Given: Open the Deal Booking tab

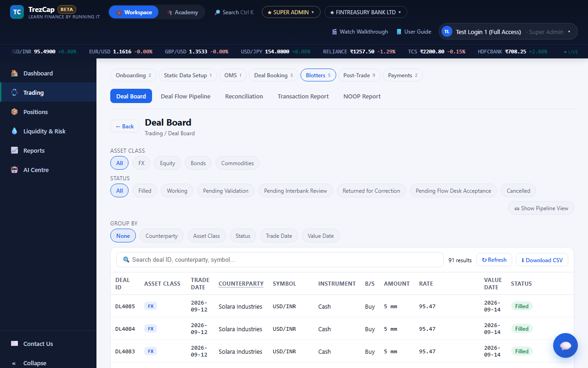Looking at the screenshot, I should click(x=273, y=75).
